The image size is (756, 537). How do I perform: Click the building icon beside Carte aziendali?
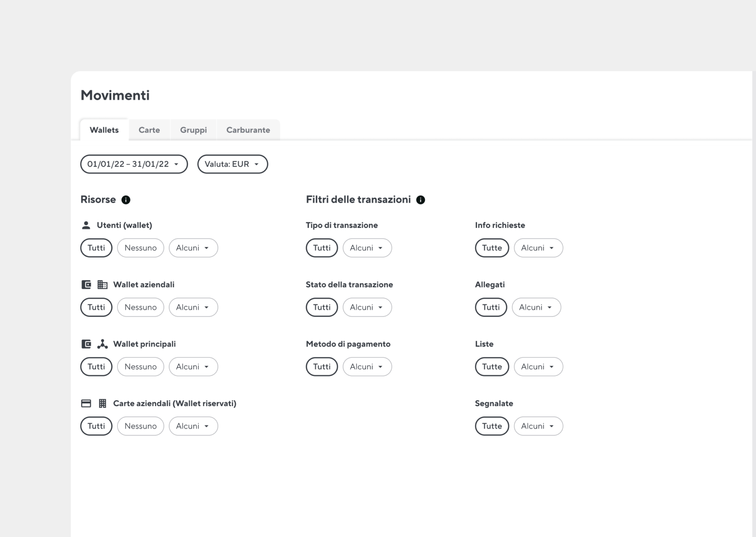(102, 404)
